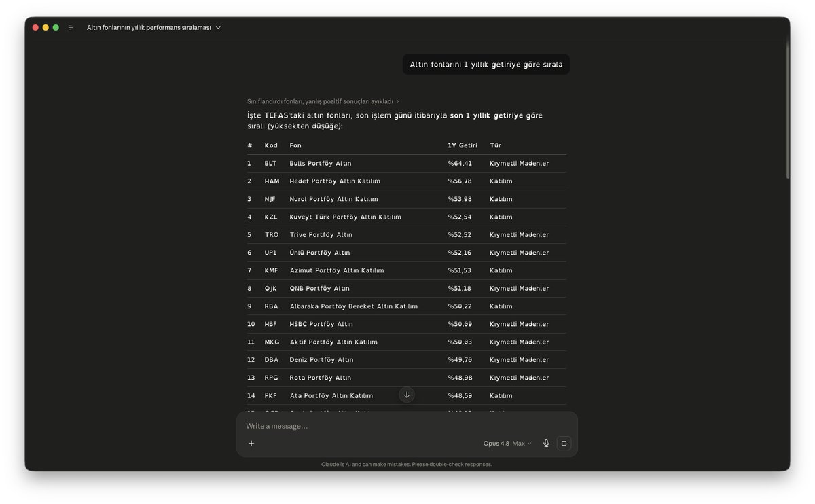Click the return value '%56,78'

(460, 181)
